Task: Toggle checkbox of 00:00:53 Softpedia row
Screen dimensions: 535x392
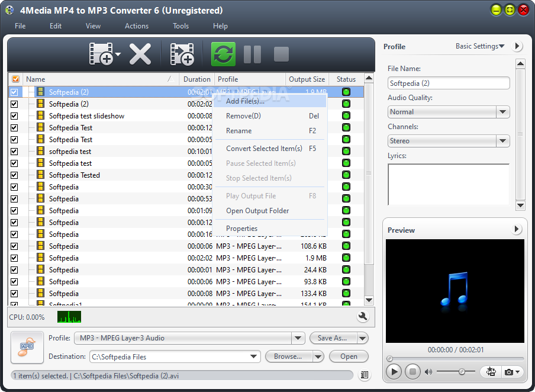Action: (x=14, y=199)
